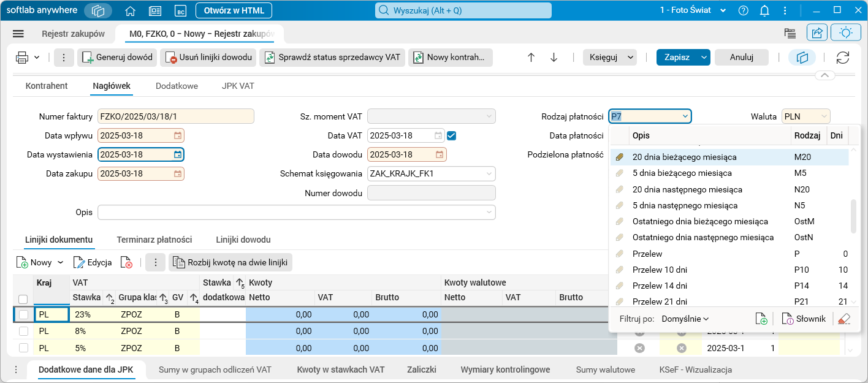Toggle the Data VAT checkbox

452,135
